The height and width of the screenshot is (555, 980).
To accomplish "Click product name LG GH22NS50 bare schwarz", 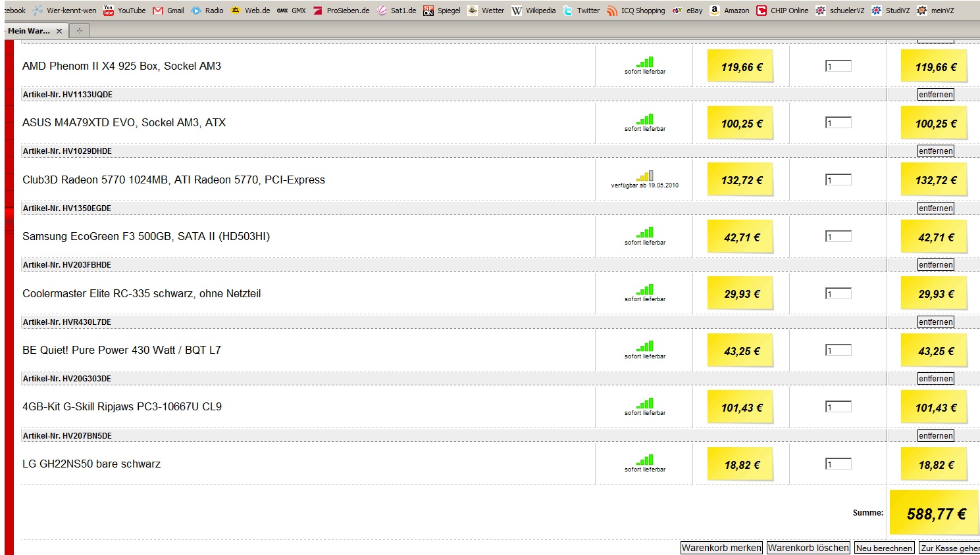I will (91, 464).
